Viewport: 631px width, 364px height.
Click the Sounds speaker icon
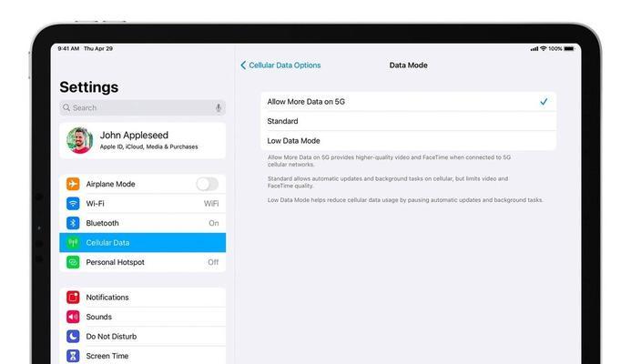(73, 317)
